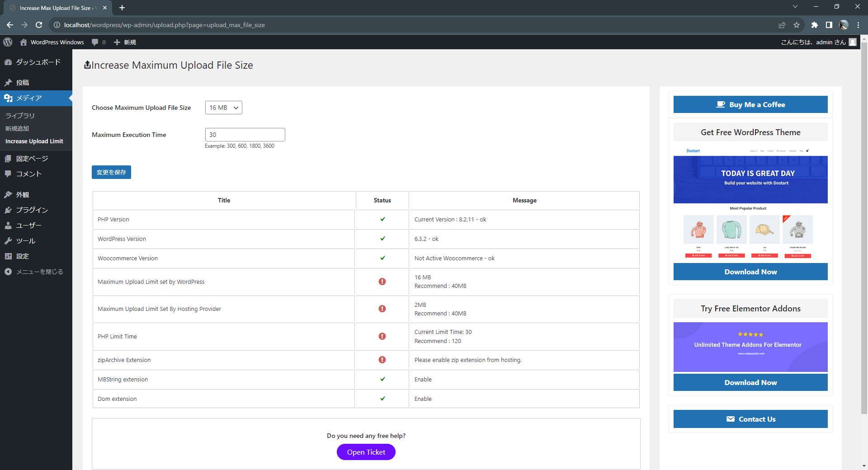Open the Chrome profile avatar
This screenshot has width=868, height=470.
pos(844,25)
